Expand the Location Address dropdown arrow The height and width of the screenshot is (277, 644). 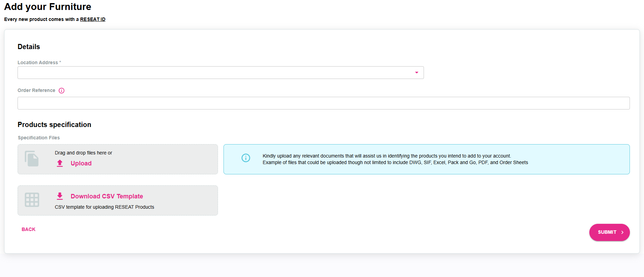pyautogui.click(x=416, y=72)
